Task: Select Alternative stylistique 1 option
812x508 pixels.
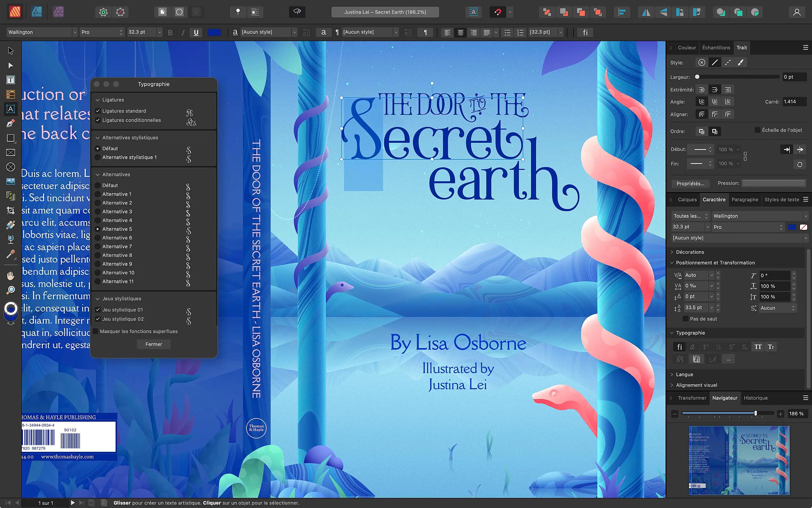Action: 98,157
